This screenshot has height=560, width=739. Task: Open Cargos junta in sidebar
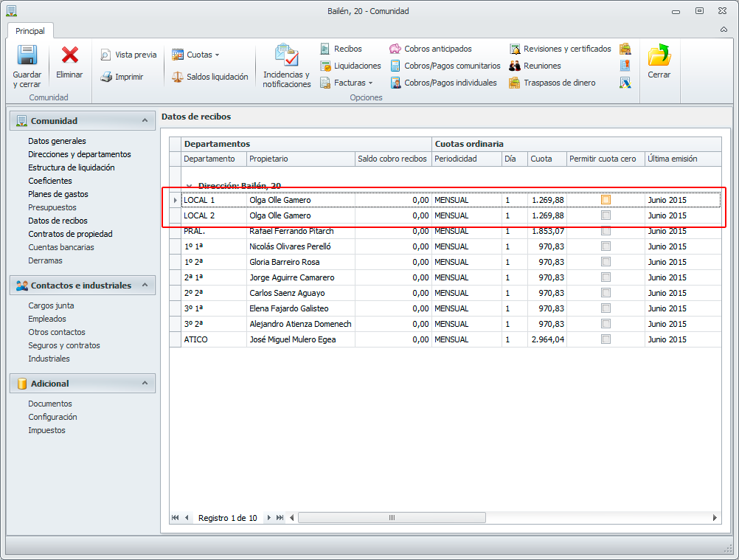point(51,305)
